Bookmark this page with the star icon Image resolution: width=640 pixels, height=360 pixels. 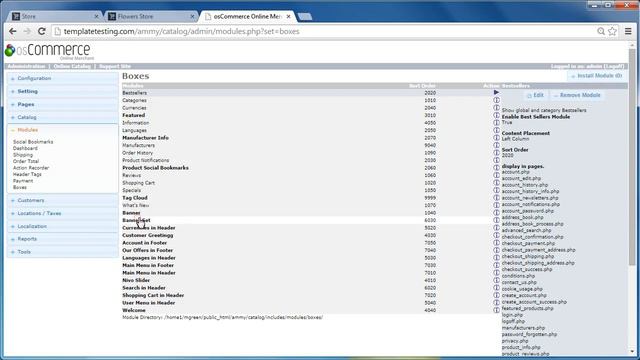pyautogui.click(x=612, y=31)
